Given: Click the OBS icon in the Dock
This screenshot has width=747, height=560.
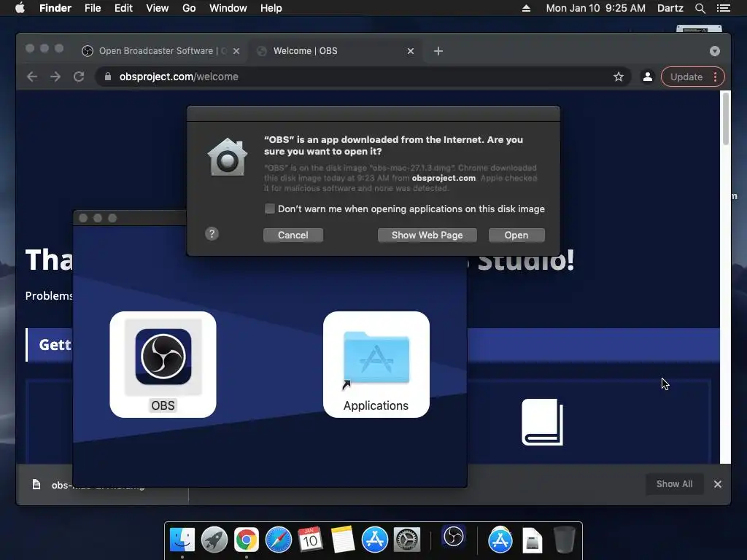Looking at the screenshot, I should 453,537.
